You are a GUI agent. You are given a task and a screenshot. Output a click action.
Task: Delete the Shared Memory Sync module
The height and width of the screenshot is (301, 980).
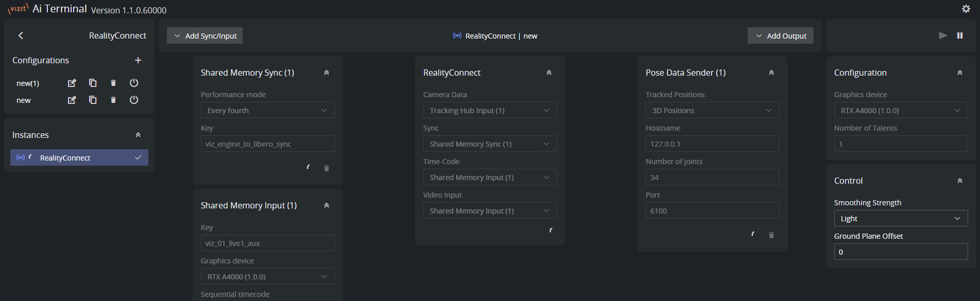pos(326,168)
